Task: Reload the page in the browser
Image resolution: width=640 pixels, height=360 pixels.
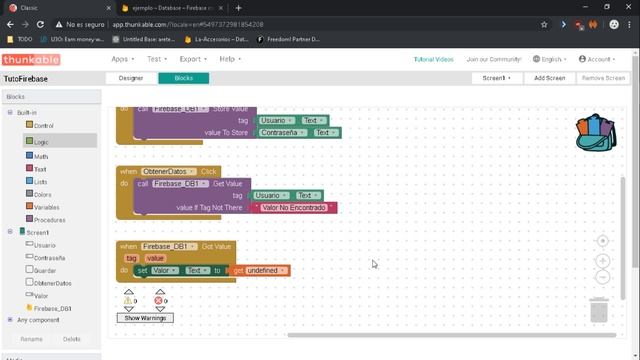Action: pos(40,24)
